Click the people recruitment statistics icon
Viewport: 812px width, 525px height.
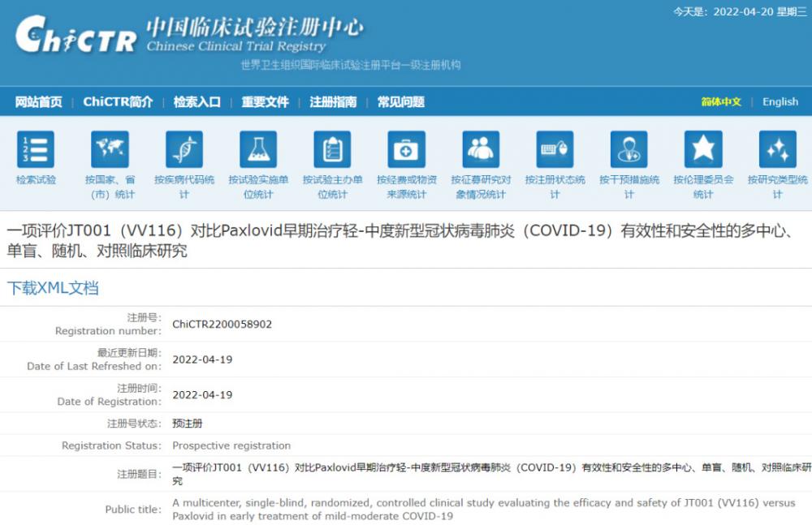click(x=481, y=149)
